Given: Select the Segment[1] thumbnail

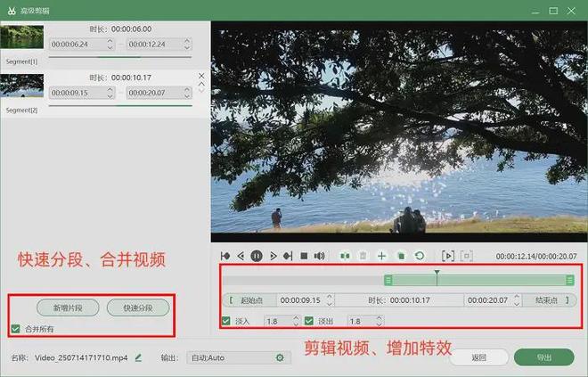Looking at the screenshot, I should click(21, 36).
